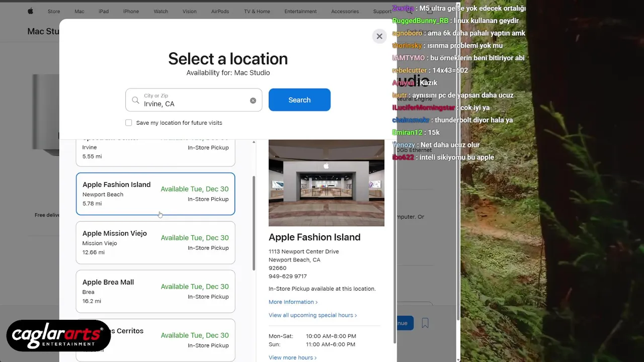
Task: Open the TV & Home menu item
Action: point(257,12)
